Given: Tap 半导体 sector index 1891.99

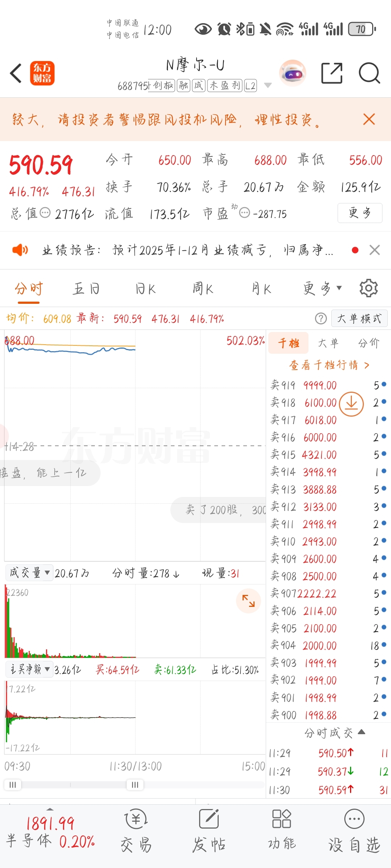Looking at the screenshot, I should [50, 833].
